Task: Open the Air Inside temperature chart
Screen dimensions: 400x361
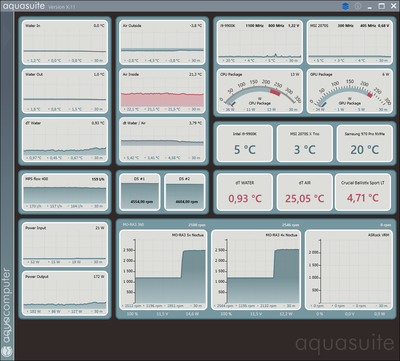Action: pyautogui.click(x=162, y=91)
